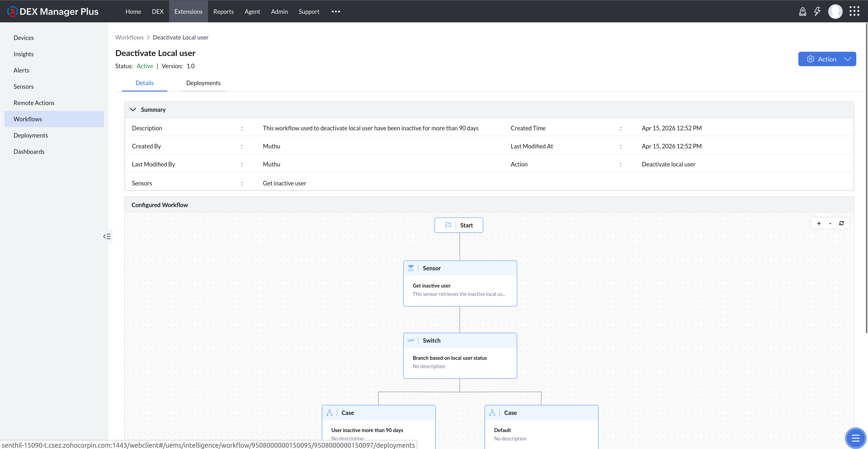Click the Sensor node icon

411,268
